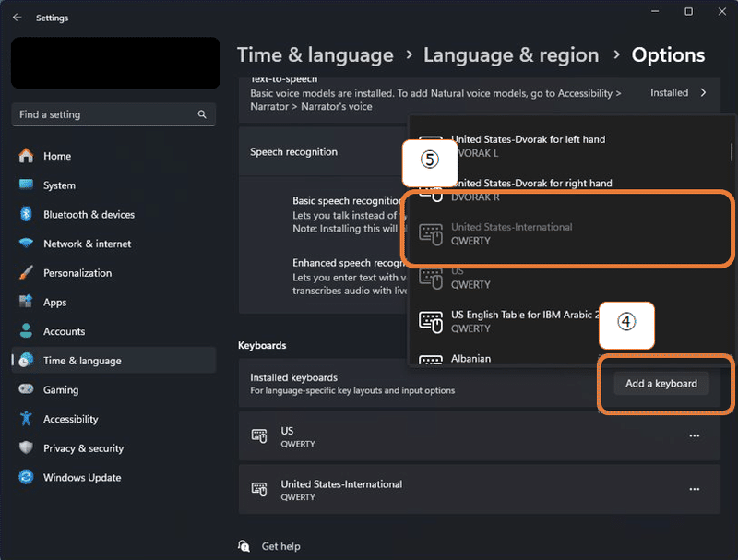Click the US English Table IBM keyboard icon
This screenshot has width=738, height=560.
(x=431, y=322)
